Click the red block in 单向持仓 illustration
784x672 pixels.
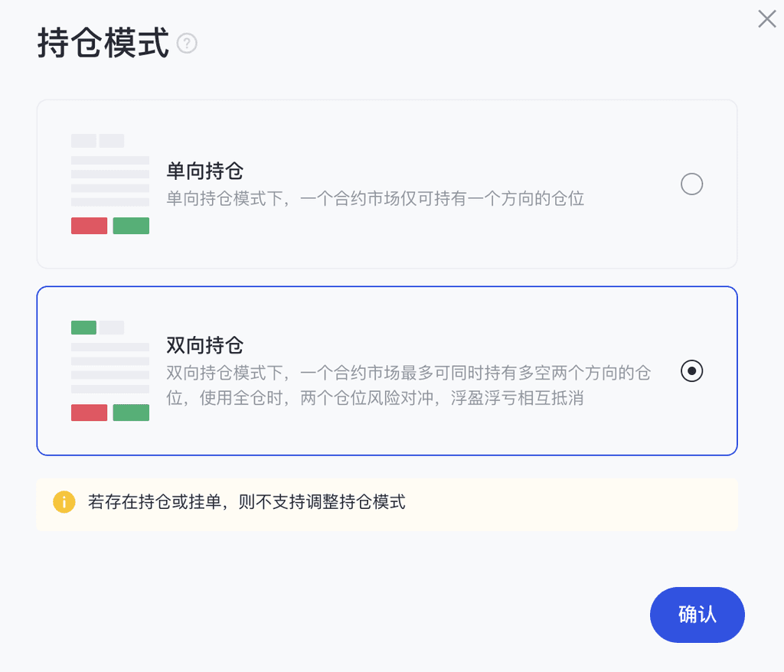coord(89,226)
